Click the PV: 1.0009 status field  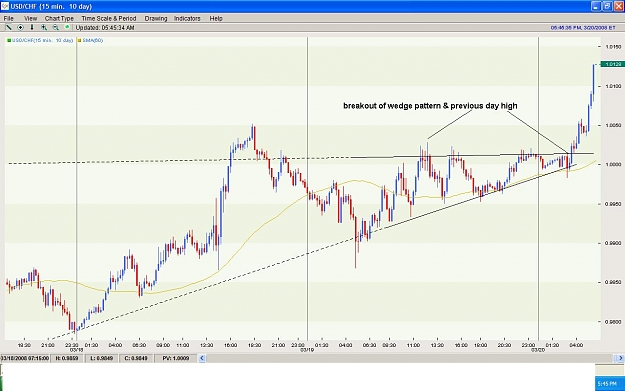coord(175,358)
